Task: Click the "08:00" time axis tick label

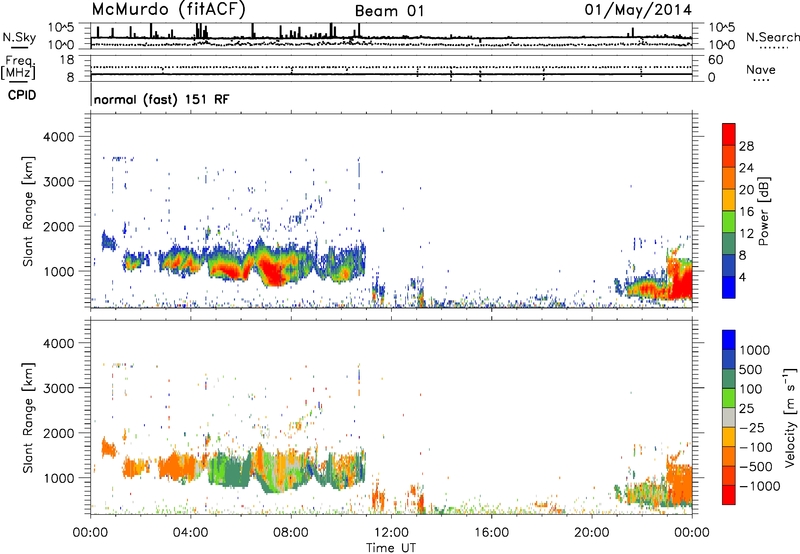Action: click(x=291, y=533)
